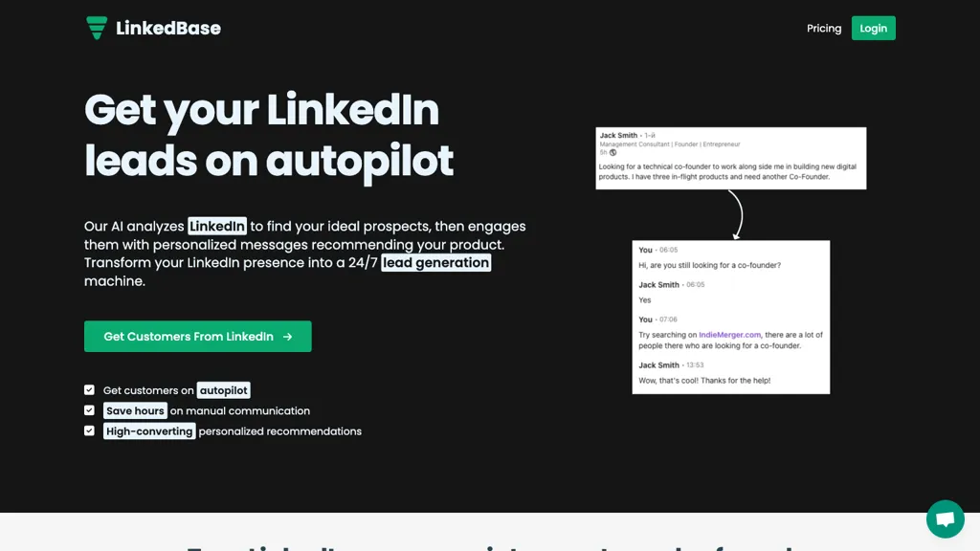Click the green Login button

click(x=873, y=28)
